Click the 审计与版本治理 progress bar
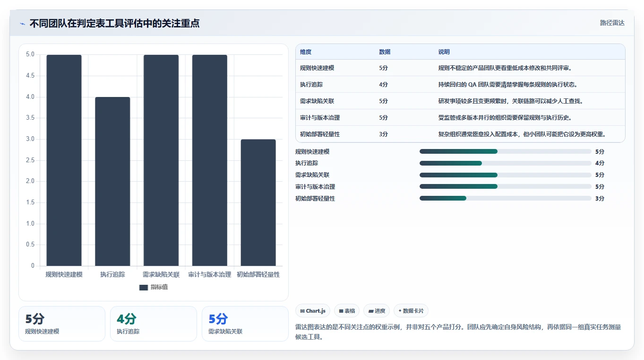644x360 pixels. [x=506, y=186]
